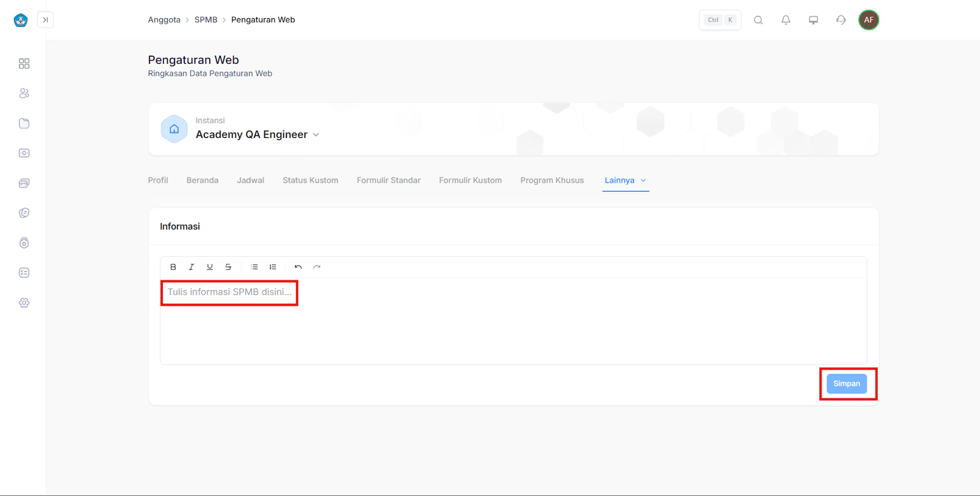The width and height of the screenshot is (980, 496).
Task: Switch to the Profil tab
Action: pos(158,180)
